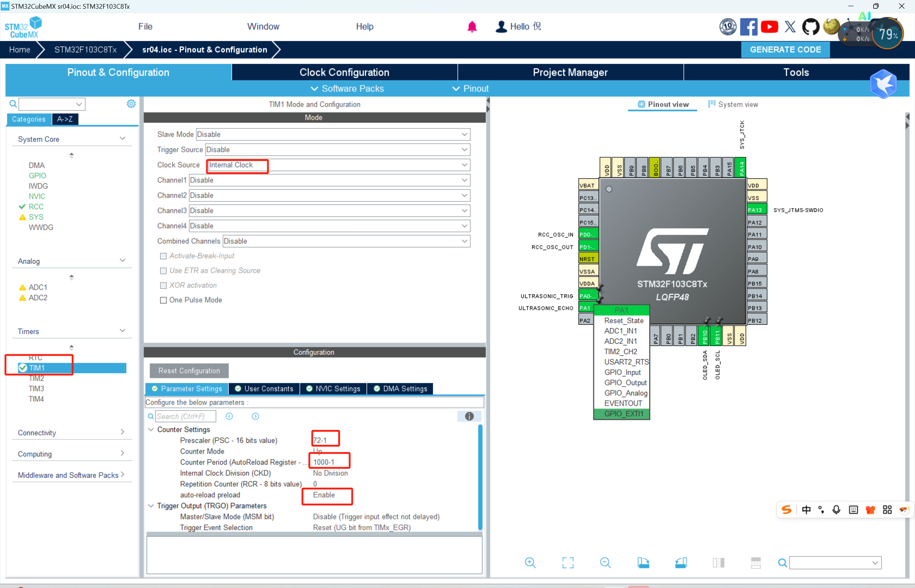915x588 pixels.
Task: Open the File menu
Action: point(145,26)
